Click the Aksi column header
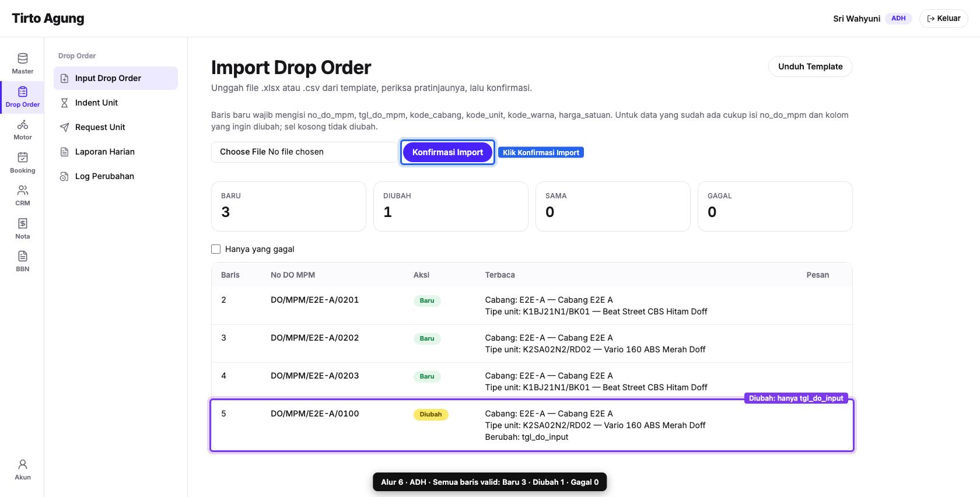Viewport: 980px width, 497px height. [x=421, y=275]
